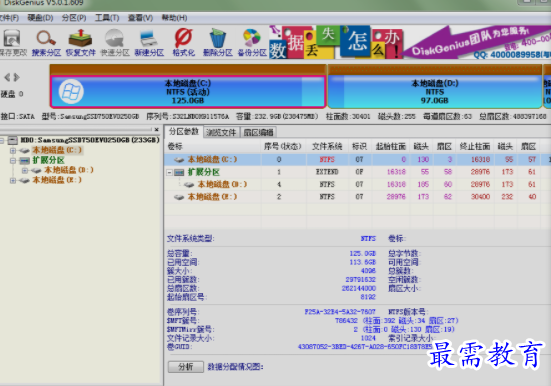This screenshot has width=551, height=386.
Task: Switch to the Partition Parameters (分区参数) tab
Action: point(184,132)
